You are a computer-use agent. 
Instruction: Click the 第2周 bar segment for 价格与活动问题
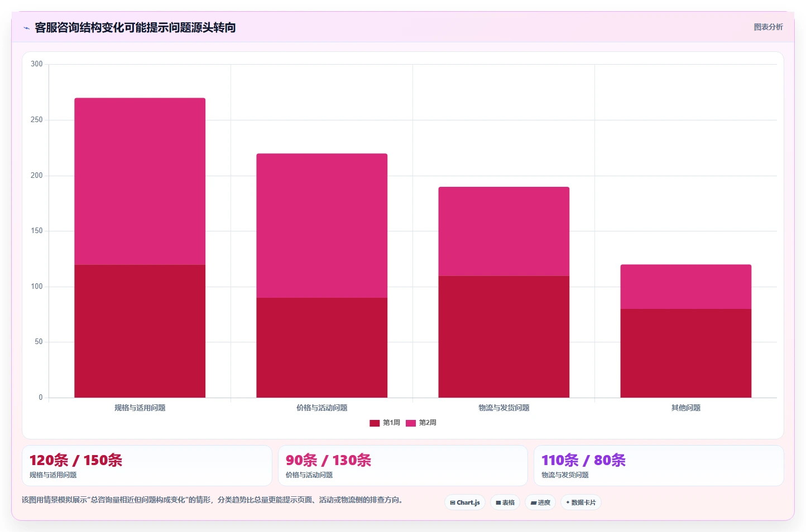pos(322,226)
